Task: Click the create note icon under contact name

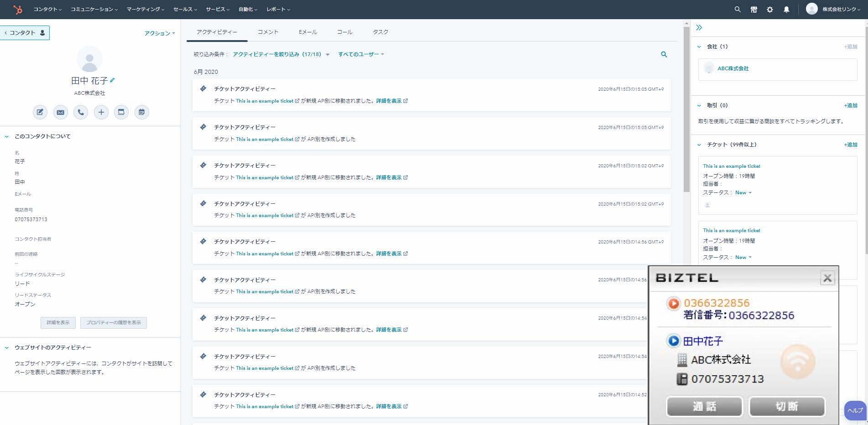Action: [x=40, y=112]
